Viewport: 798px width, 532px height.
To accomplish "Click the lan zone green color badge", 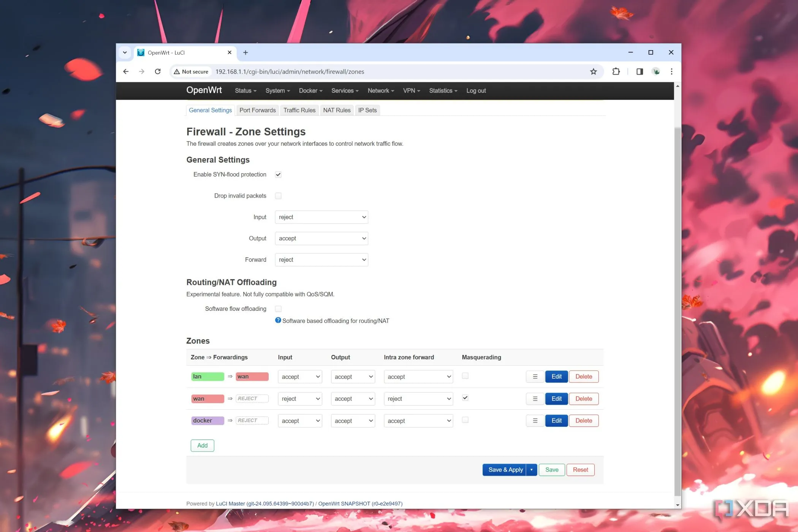I will click(207, 377).
